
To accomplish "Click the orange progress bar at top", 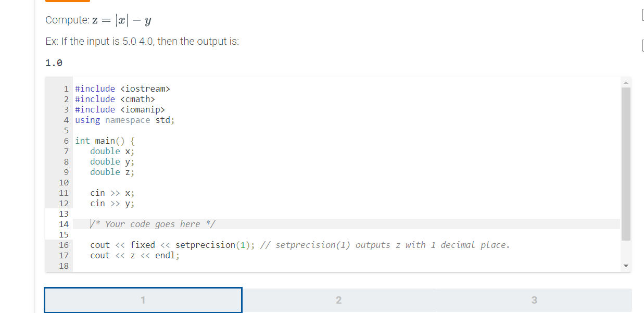I will (67, 2).
